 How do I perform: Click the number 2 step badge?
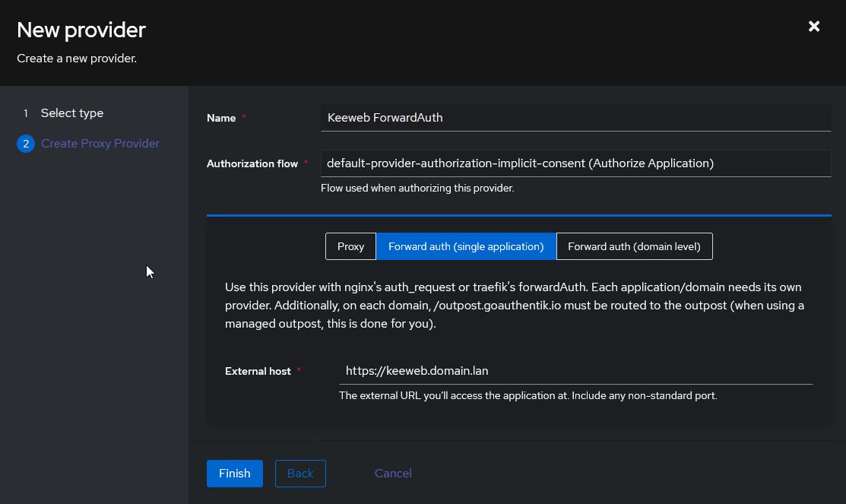(25, 144)
